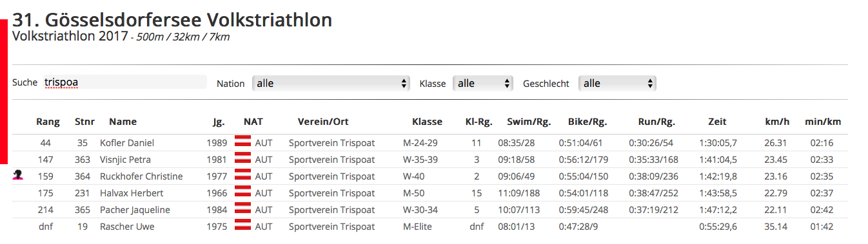Click the Zeit column header

coord(717,121)
